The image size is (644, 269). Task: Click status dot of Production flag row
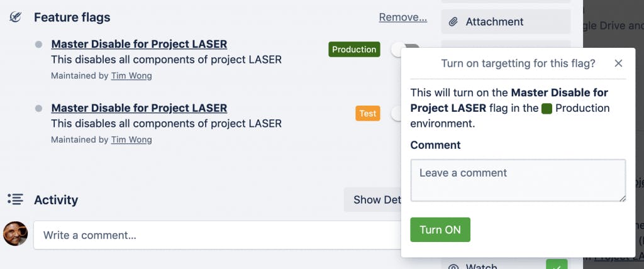click(38, 45)
